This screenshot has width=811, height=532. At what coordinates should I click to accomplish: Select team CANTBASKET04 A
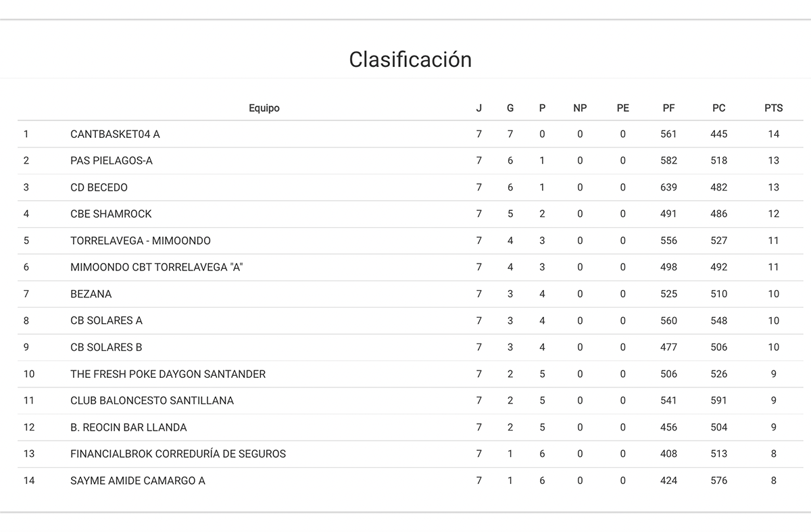[115, 134]
